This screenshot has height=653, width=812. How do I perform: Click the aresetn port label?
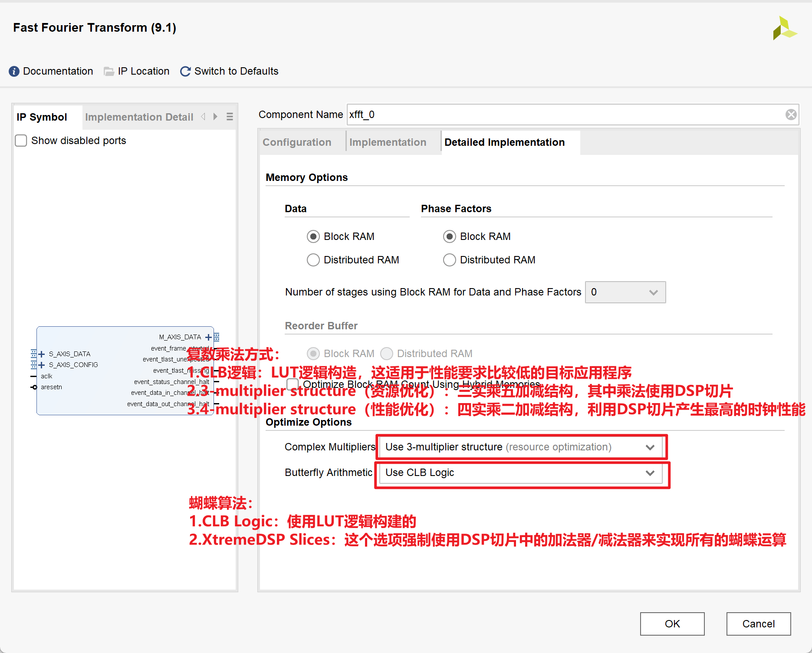click(x=51, y=387)
